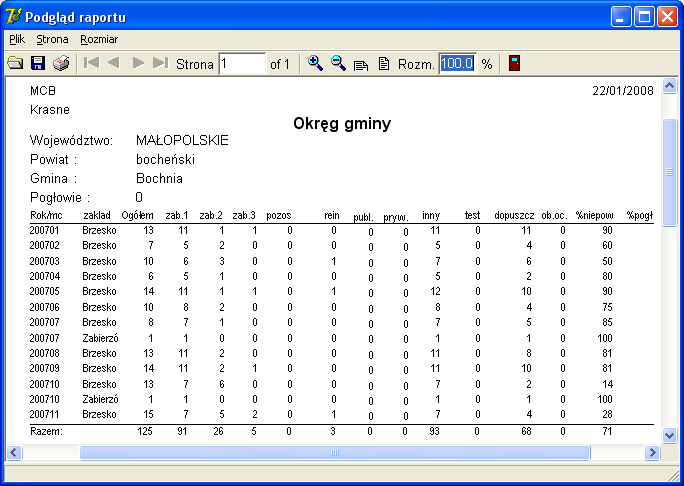The width and height of the screenshot is (684, 486).
Task: Click row '200706' in the table
Action: pos(342,307)
